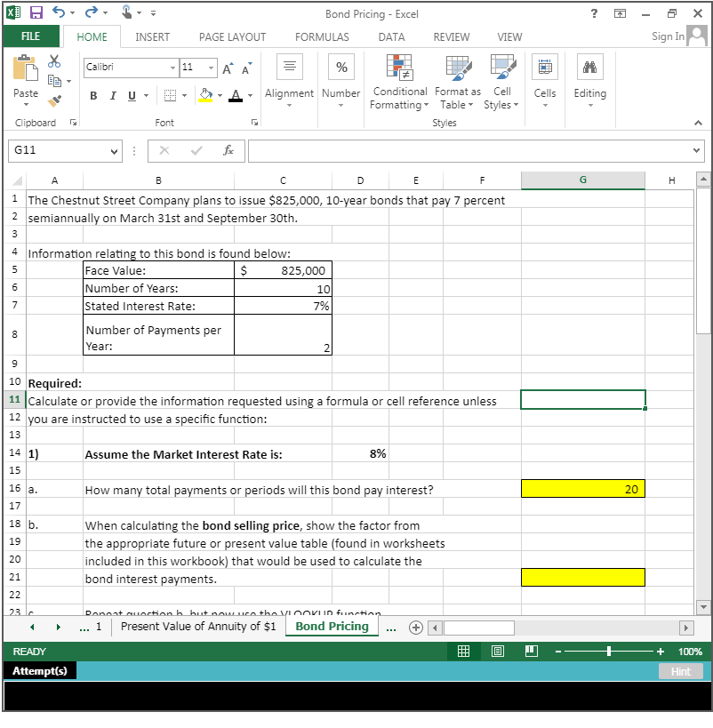Toggle Italic formatting
Screen dimensions: 713x728
[x=113, y=96]
